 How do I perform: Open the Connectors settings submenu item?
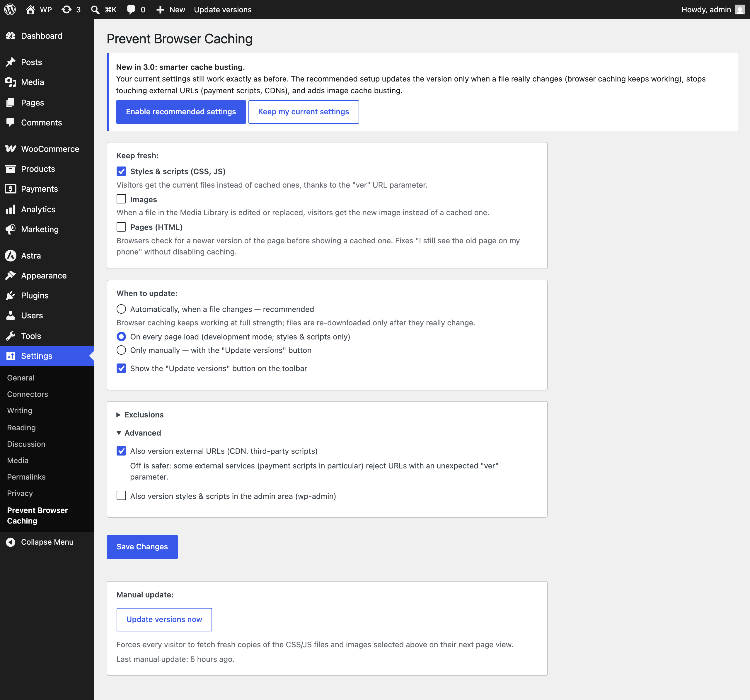click(x=28, y=394)
